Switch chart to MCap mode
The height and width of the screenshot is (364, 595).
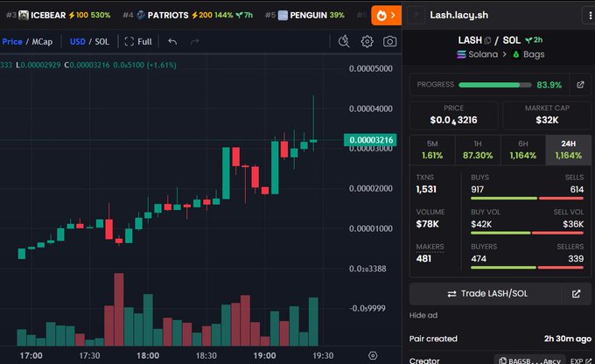tap(42, 42)
